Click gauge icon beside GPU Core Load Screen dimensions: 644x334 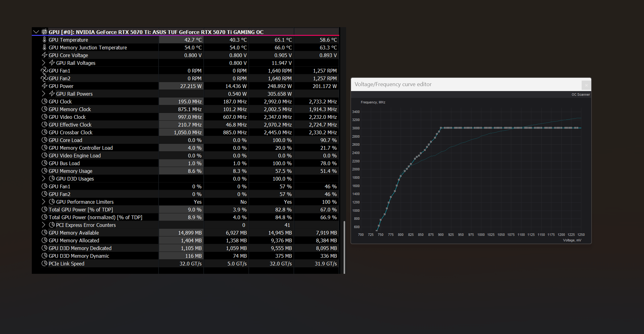(44, 140)
